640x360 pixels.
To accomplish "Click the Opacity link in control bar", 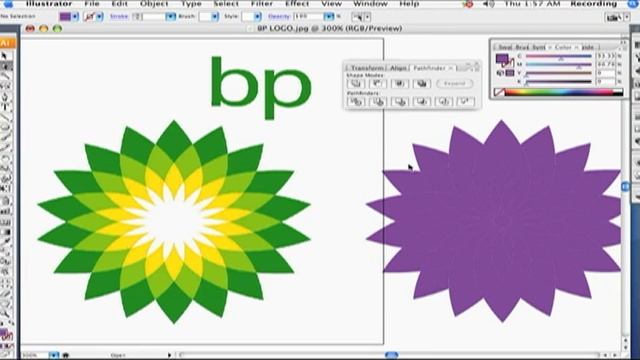I will click(279, 17).
